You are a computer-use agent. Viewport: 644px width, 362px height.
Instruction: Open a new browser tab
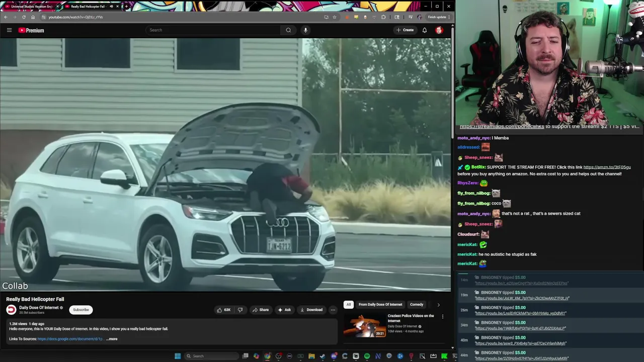click(126, 7)
